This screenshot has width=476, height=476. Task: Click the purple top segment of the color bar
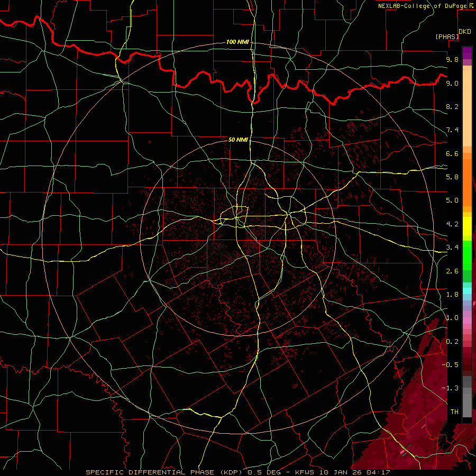click(x=467, y=53)
